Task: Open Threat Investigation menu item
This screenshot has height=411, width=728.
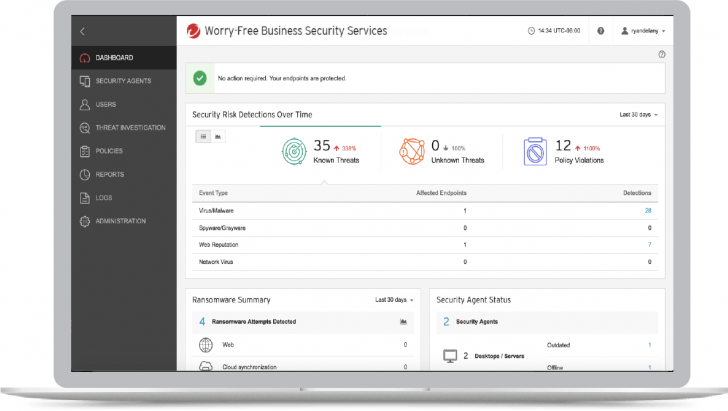Action: [x=124, y=128]
